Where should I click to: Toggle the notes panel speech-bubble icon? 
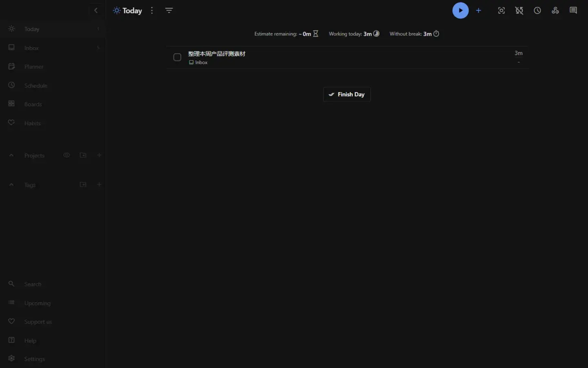(x=573, y=11)
